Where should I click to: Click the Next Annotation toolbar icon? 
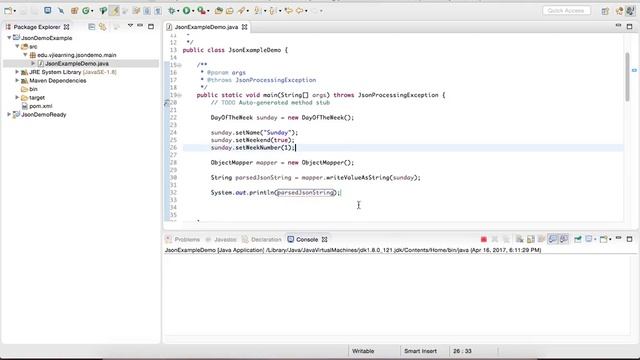tap(258, 11)
